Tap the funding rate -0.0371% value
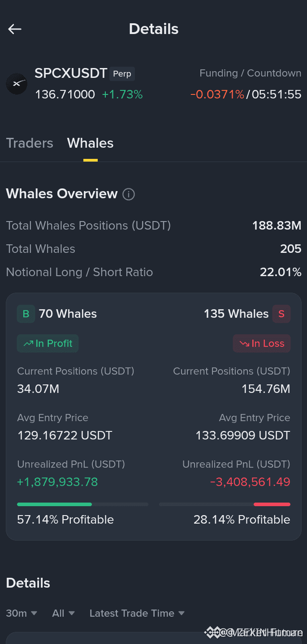This screenshot has height=644, width=307. coord(217,94)
